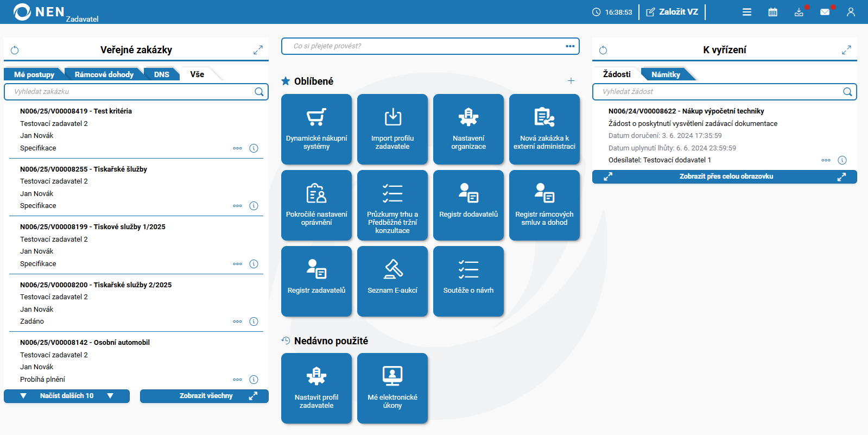Click the Založit VZ button

tap(672, 12)
